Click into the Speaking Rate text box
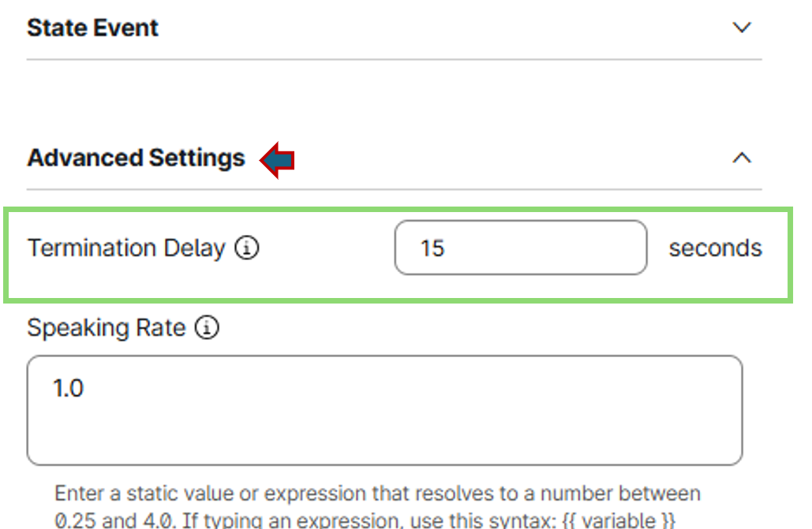Screen dimensions: 812x529 pos(384,410)
